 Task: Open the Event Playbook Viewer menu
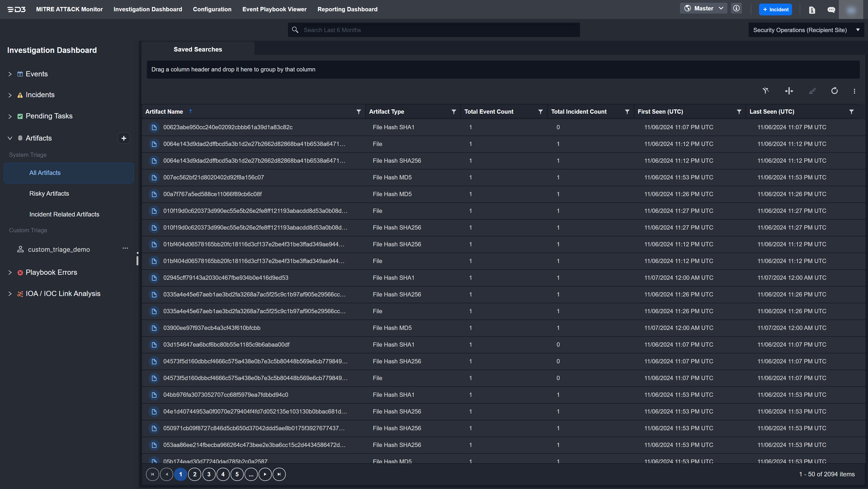274,9
